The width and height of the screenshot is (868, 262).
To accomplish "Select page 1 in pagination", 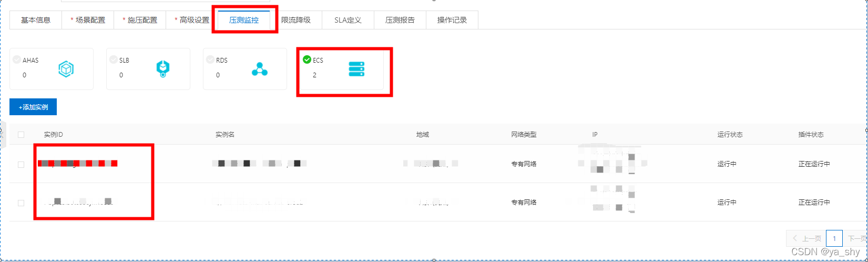I will (834, 238).
